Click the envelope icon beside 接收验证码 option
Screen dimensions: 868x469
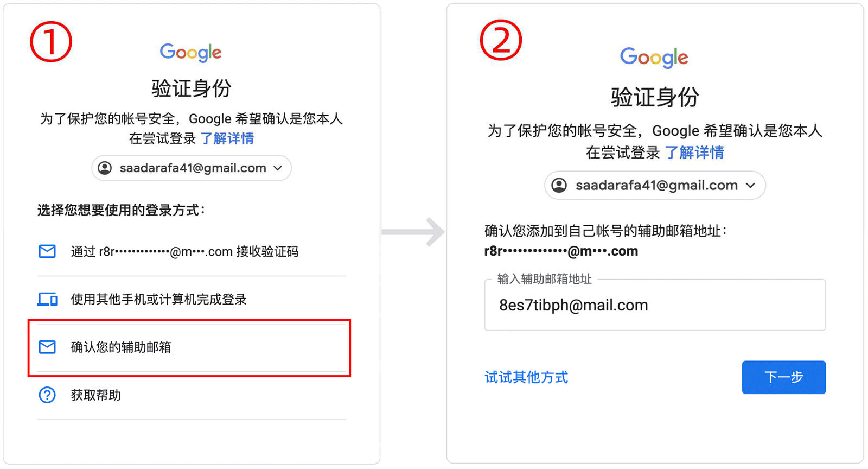(x=47, y=251)
